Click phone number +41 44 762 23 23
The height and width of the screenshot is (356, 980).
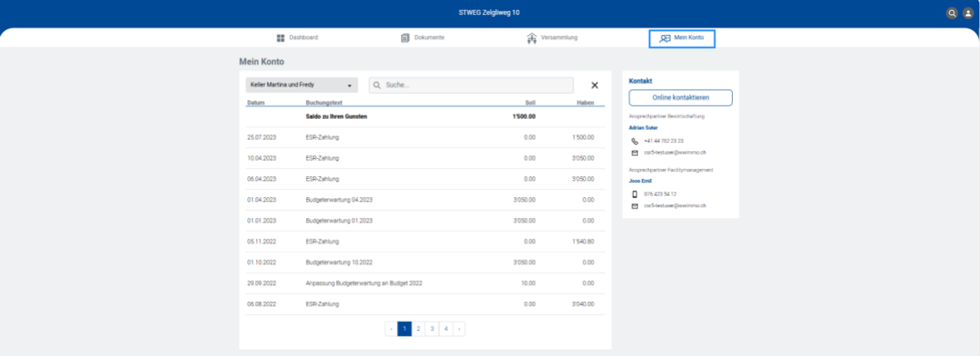tap(663, 141)
